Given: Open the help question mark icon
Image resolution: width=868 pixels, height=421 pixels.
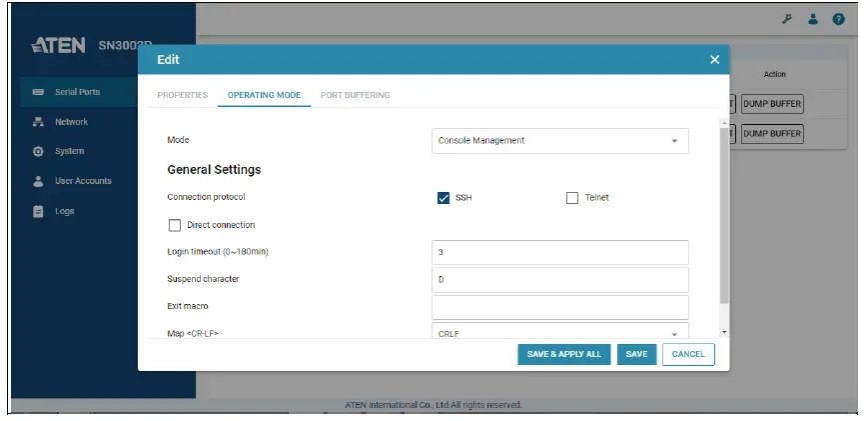Looking at the screenshot, I should tap(838, 19).
